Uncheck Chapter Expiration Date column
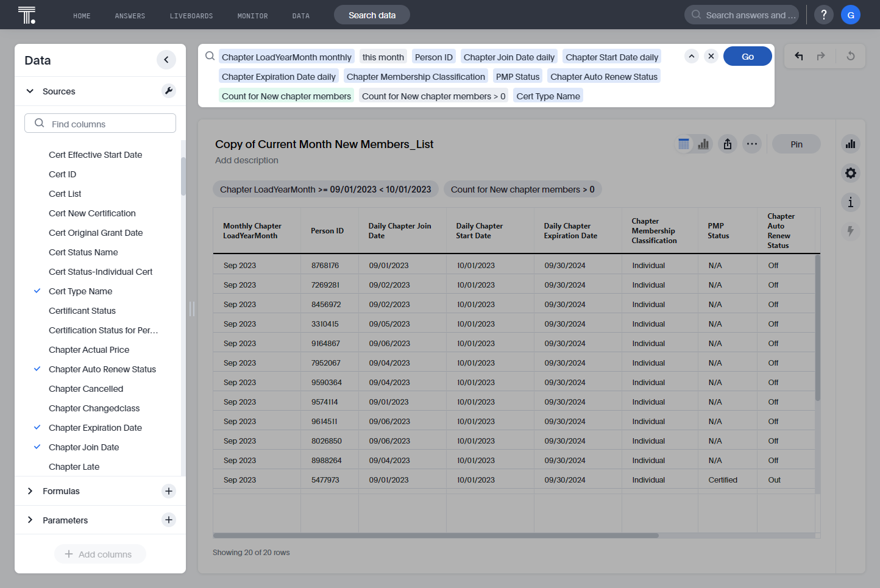 coord(37,428)
